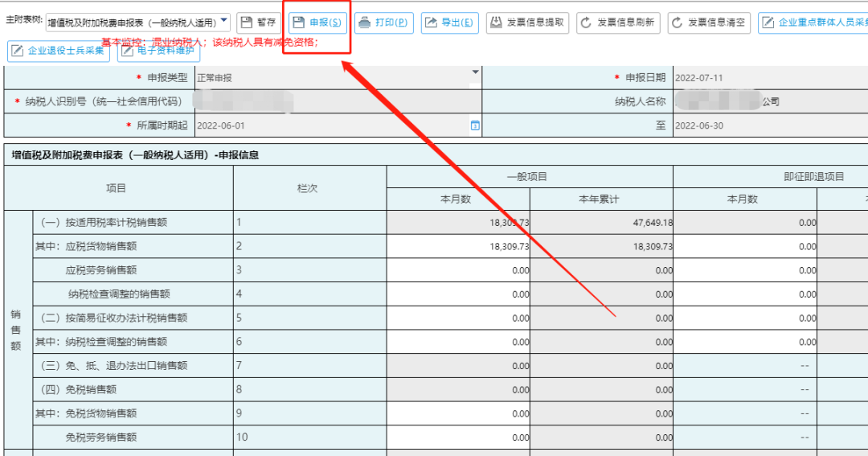
Task: Click the edit icon on 企业重点群体人员采集
Action: 768,23
